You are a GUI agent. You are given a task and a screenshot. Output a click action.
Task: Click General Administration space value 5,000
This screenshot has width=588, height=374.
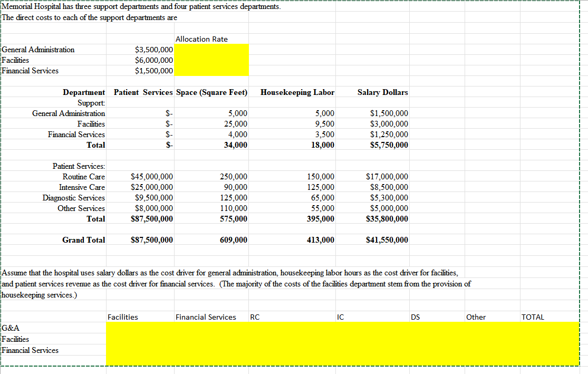pyautogui.click(x=238, y=113)
